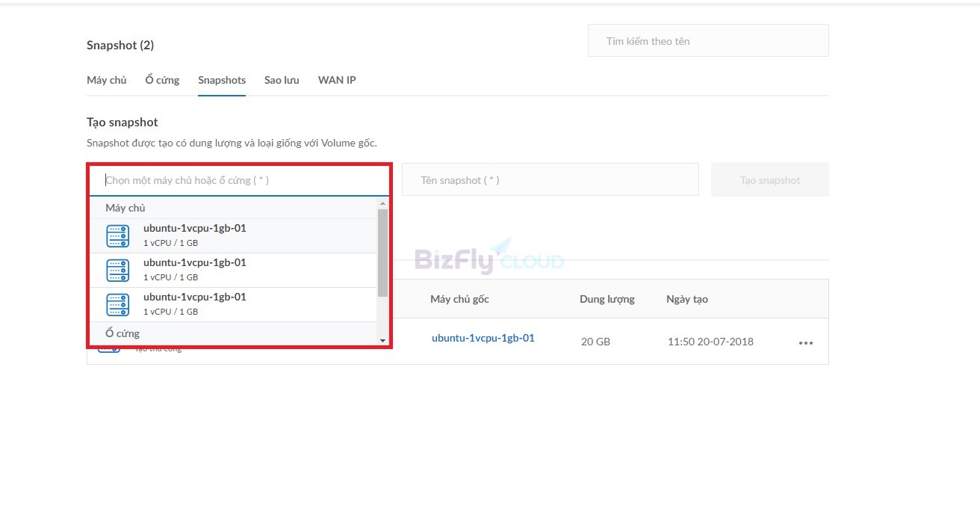Click the Tạo snapshot button

coord(770,180)
